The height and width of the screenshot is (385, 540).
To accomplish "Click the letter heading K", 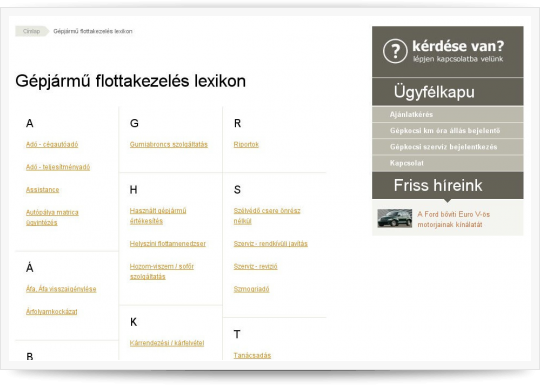I will point(133,322).
